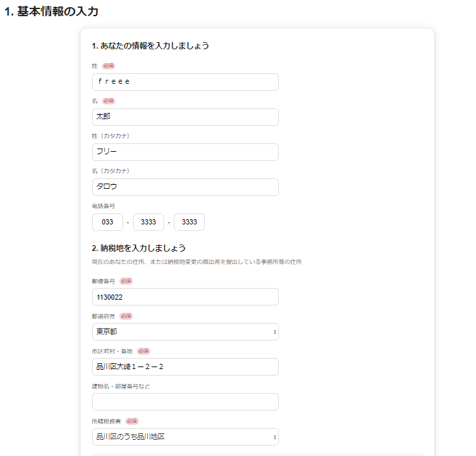Screen dimensions: 476x456
Task: Click the empty 建物名・部屋番号など field
Action: pos(185,402)
